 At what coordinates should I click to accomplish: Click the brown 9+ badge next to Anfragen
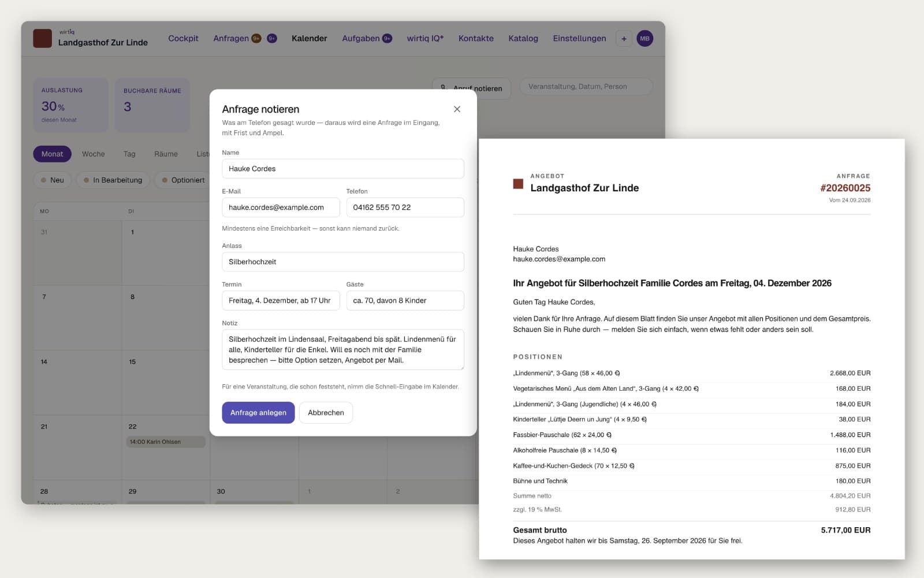point(256,39)
